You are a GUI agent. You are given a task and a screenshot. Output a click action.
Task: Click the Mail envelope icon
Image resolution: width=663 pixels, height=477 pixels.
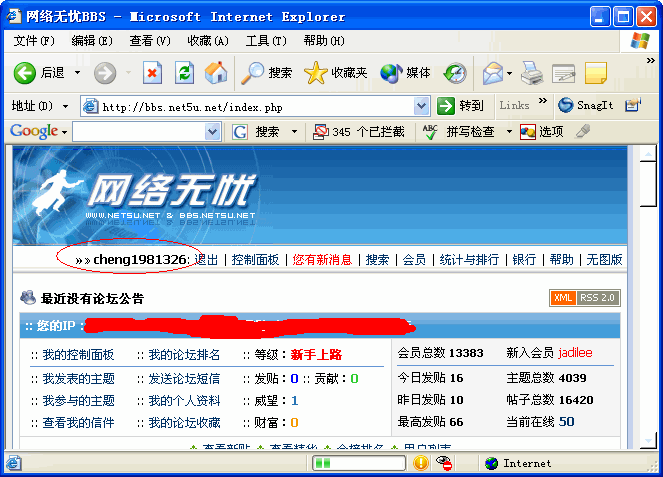pyautogui.click(x=493, y=73)
